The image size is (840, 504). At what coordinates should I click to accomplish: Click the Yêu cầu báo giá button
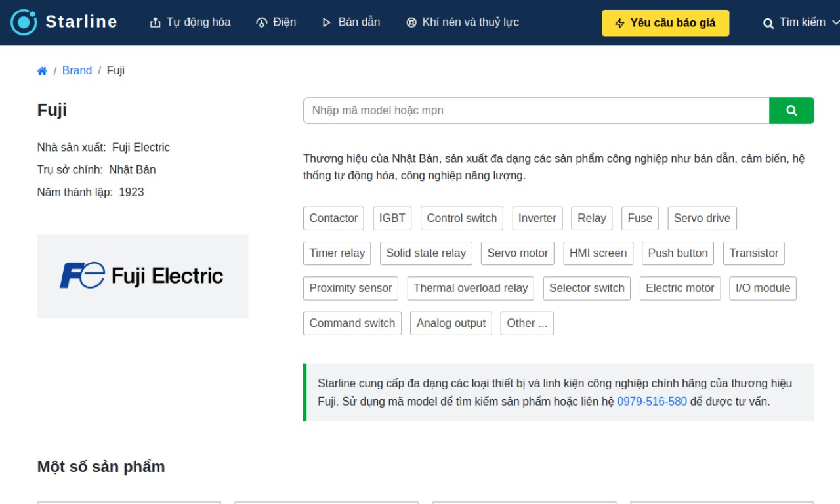coord(665,23)
